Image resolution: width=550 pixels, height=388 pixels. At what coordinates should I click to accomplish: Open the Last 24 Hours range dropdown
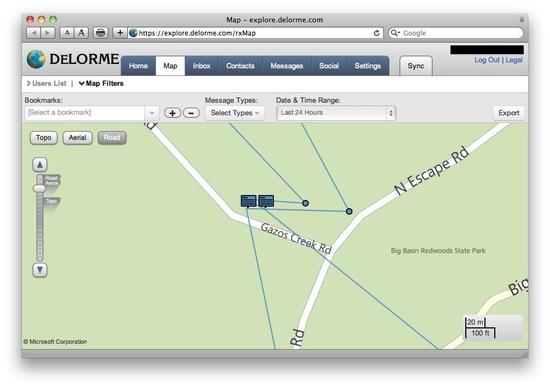click(336, 113)
